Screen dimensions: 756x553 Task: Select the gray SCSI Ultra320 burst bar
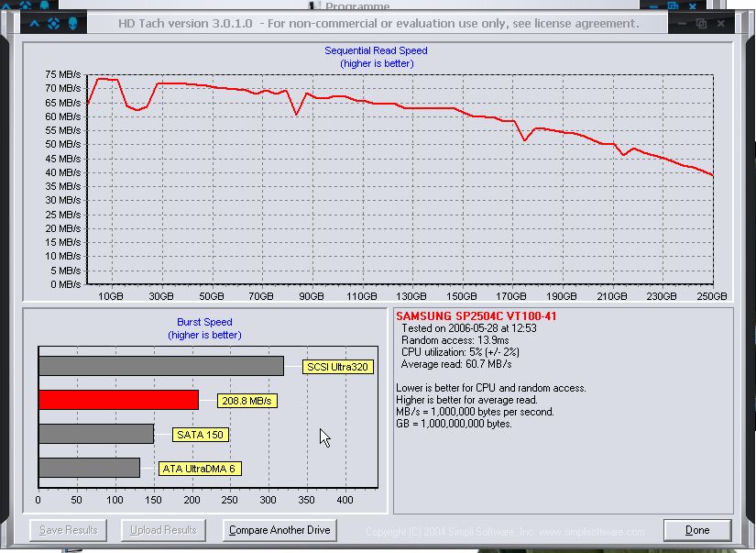pos(161,366)
